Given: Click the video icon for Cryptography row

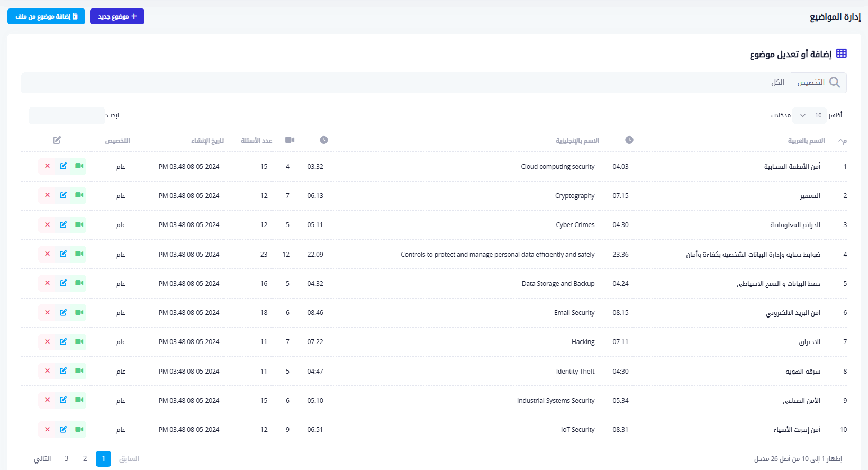Looking at the screenshot, I should pyautogui.click(x=79, y=195).
